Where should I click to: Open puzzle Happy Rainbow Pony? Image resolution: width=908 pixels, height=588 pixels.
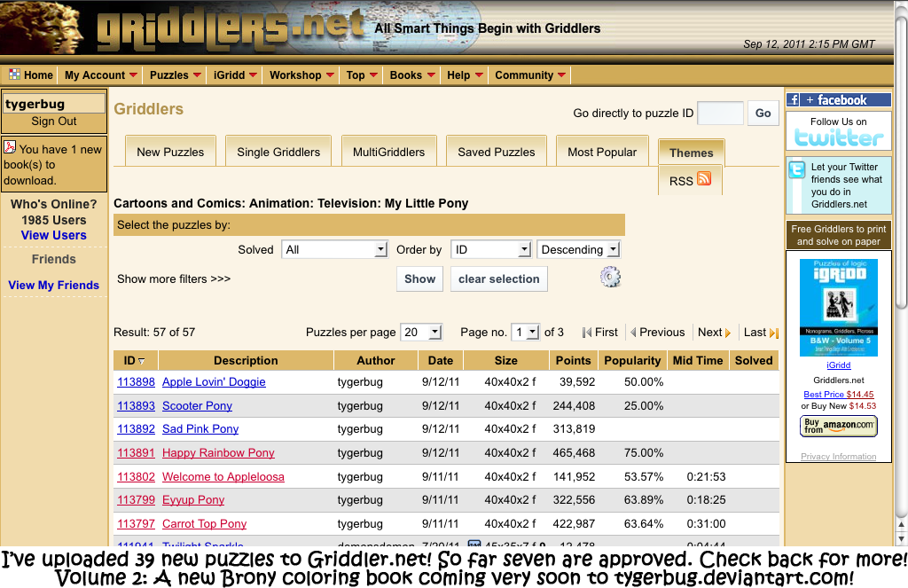tap(218, 452)
